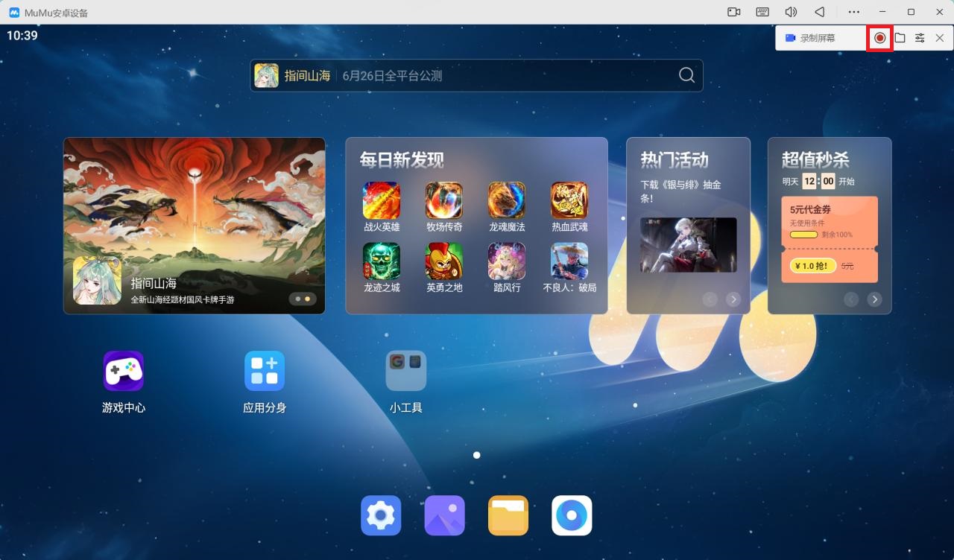Open 应用分身 app cloner
Screen dimensions: 954x560
pyautogui.click(x=265, y=372)
